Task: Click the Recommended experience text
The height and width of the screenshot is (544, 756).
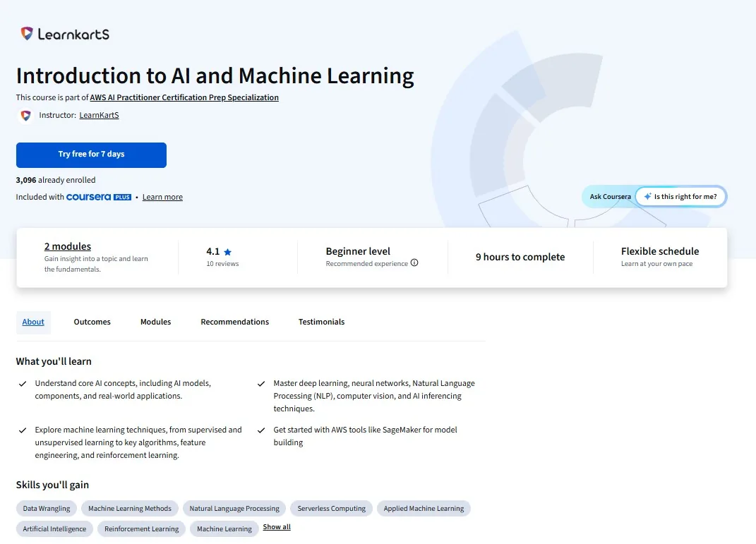Action: point(367,264)
